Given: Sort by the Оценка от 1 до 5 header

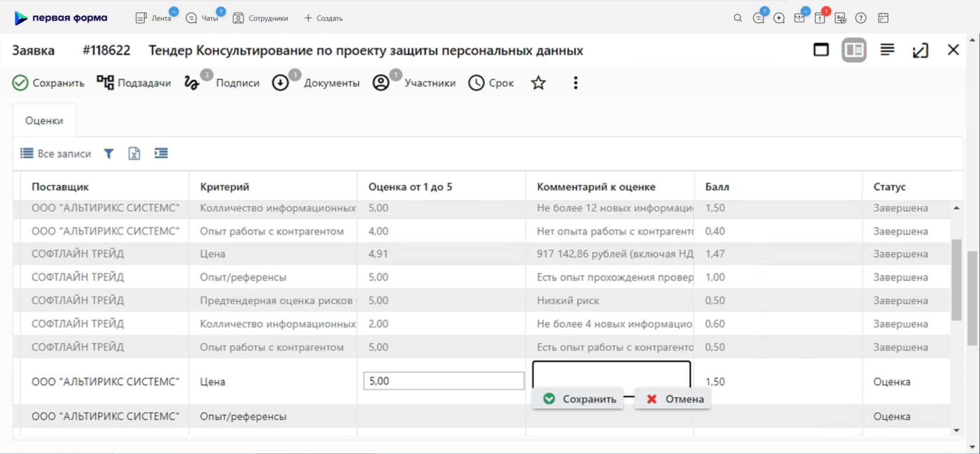Looking at the screenshot, I should (x=411, y=187).
